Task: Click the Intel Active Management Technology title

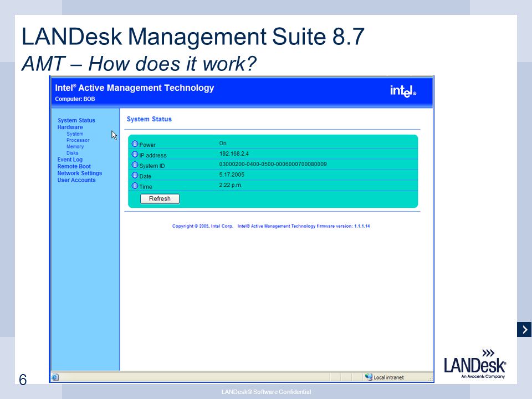Action: [x=134, y=88]
